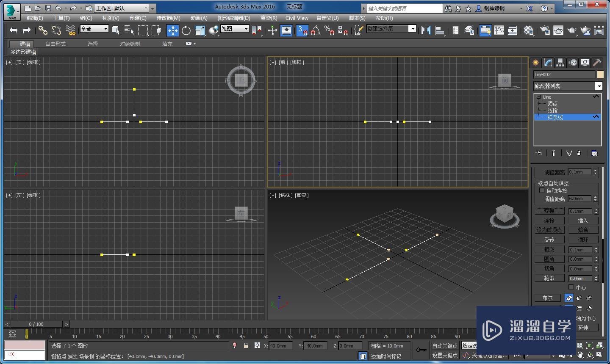Click the Undo arrow icon
Screen dimensions: 610x364
(x=14, y=30)
